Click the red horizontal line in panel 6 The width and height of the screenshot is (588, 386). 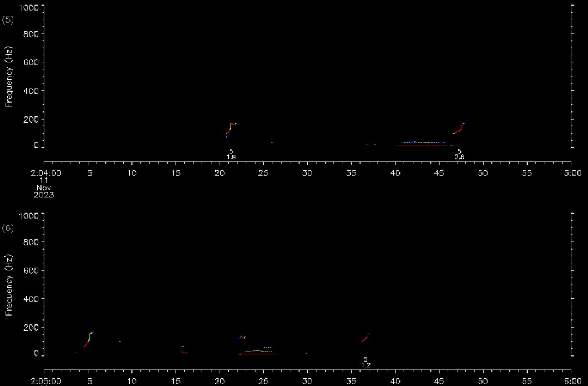pyautogui.click(x=257, y=354)
